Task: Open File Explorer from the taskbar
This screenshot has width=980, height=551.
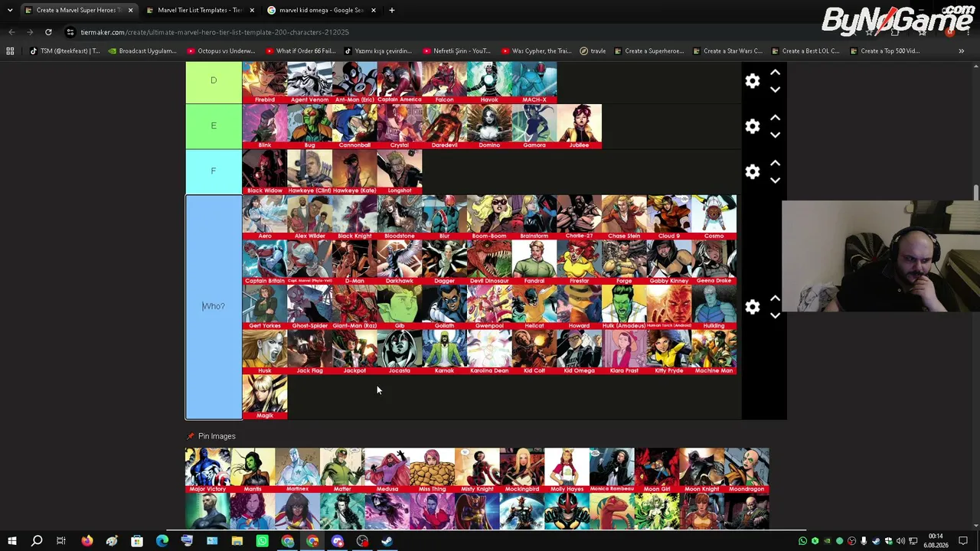Action: coord(237,541)
